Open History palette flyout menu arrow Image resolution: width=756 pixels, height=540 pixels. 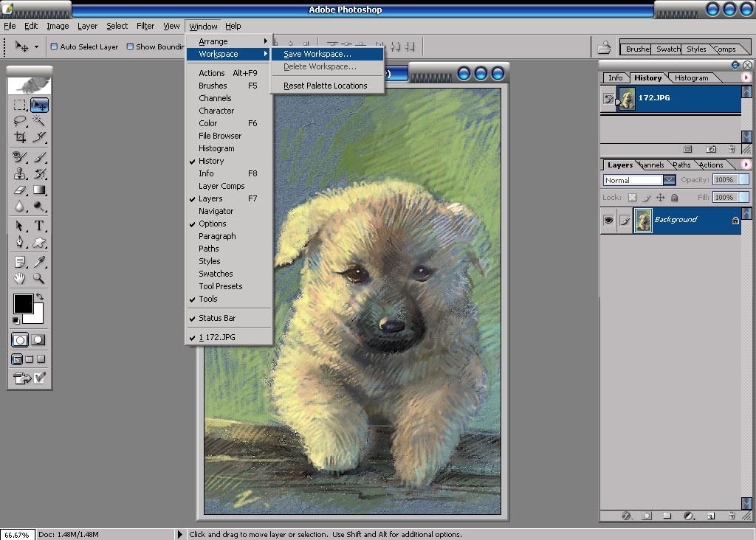[746, 77]
